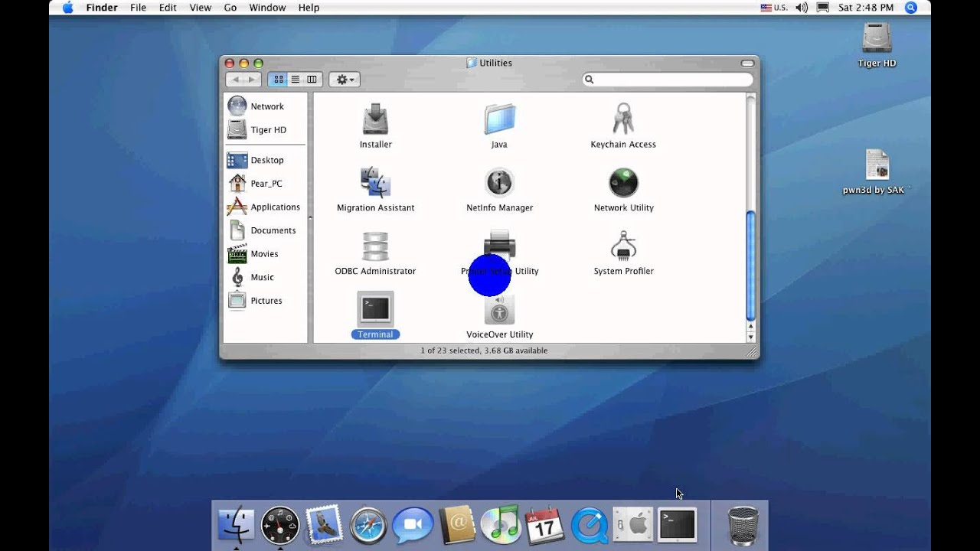Select the System Profiler icon
This screenshot has height=551, width=980.
click(623, 246)
